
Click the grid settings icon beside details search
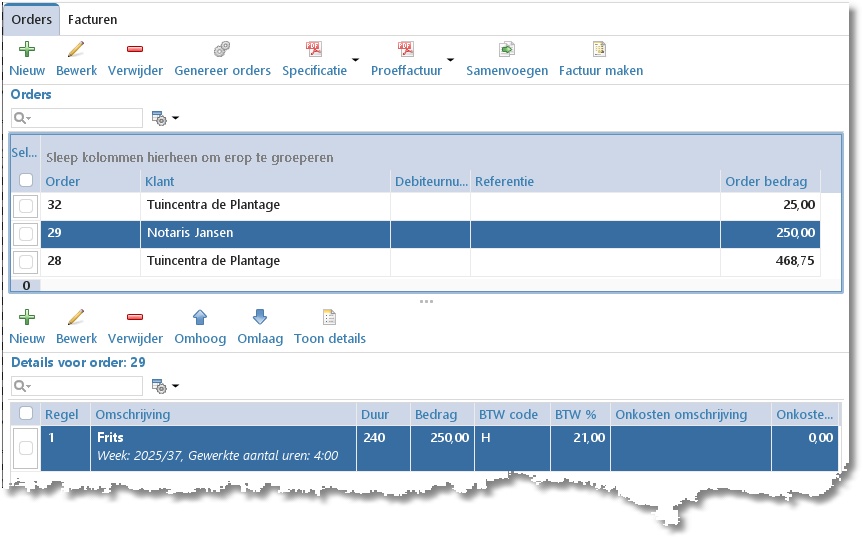(159, 386)
